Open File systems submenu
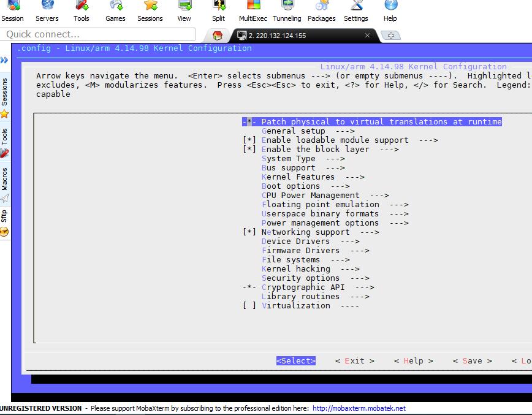The height and width of the screenshot is (415, 532). [305, 259]
